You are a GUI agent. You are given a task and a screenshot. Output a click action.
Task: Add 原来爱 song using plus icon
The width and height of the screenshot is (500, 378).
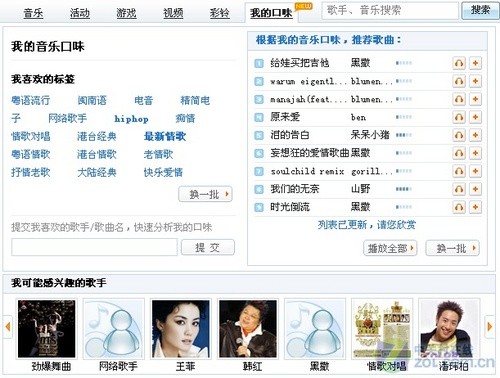475,117
